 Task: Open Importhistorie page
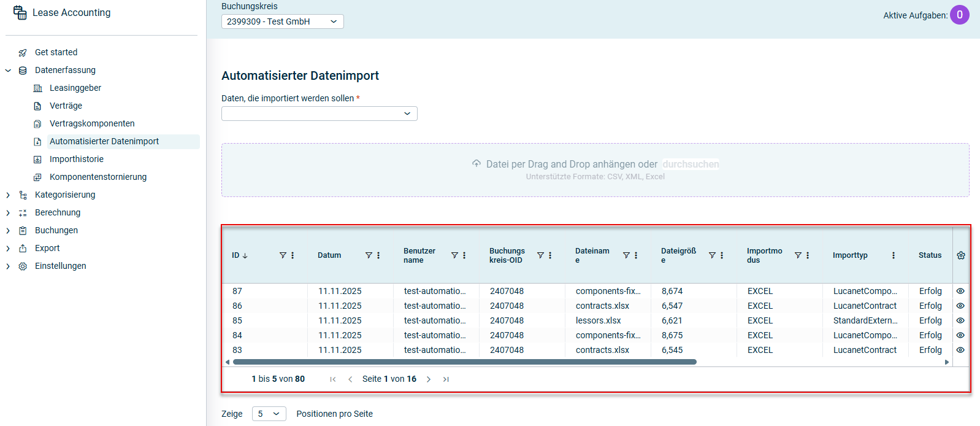click(77, 159)
